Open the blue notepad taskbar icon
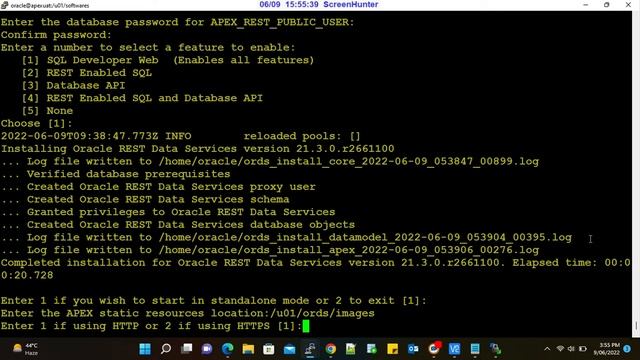640x360 pixels. click(x=475, y=349)
